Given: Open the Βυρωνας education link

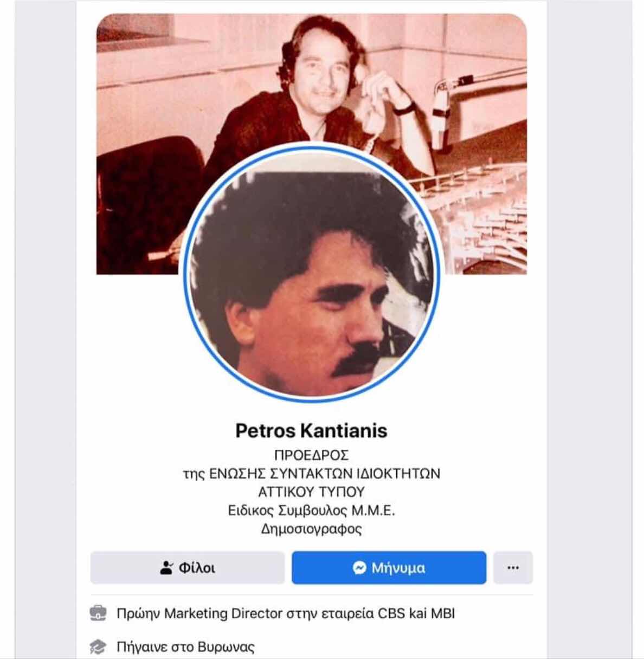Looking at the screenshot, I should 226,647.
